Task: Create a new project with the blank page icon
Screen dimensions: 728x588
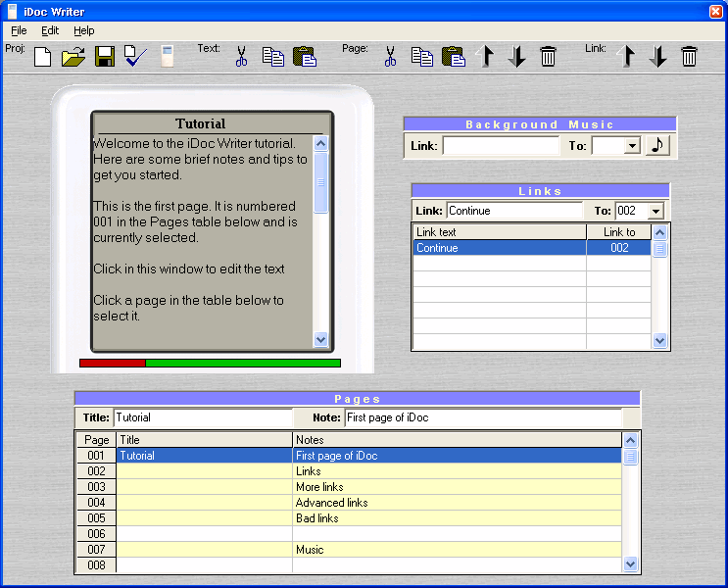Action: [42, 57]
